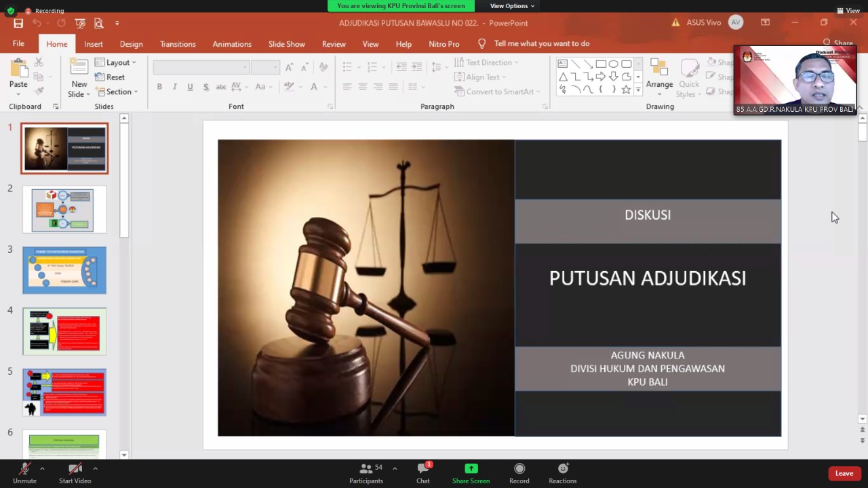
Task: Open the Participants list icon
Action: (x=366, y=469)
